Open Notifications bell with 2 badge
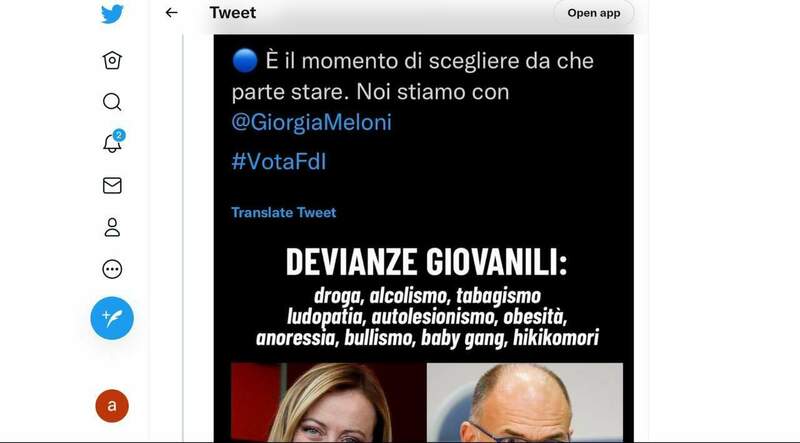This screenshot has width=800, height=443. [x=113, y=141]
